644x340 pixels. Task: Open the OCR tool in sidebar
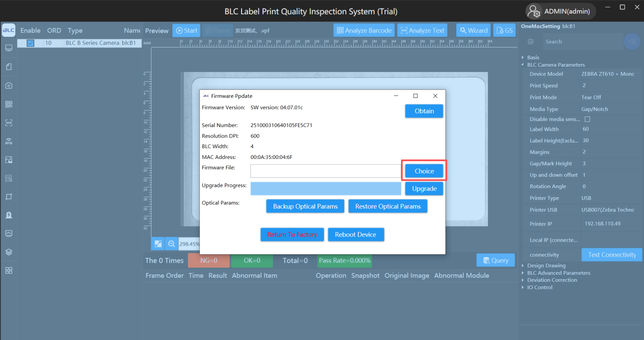(x=9, y=123)
